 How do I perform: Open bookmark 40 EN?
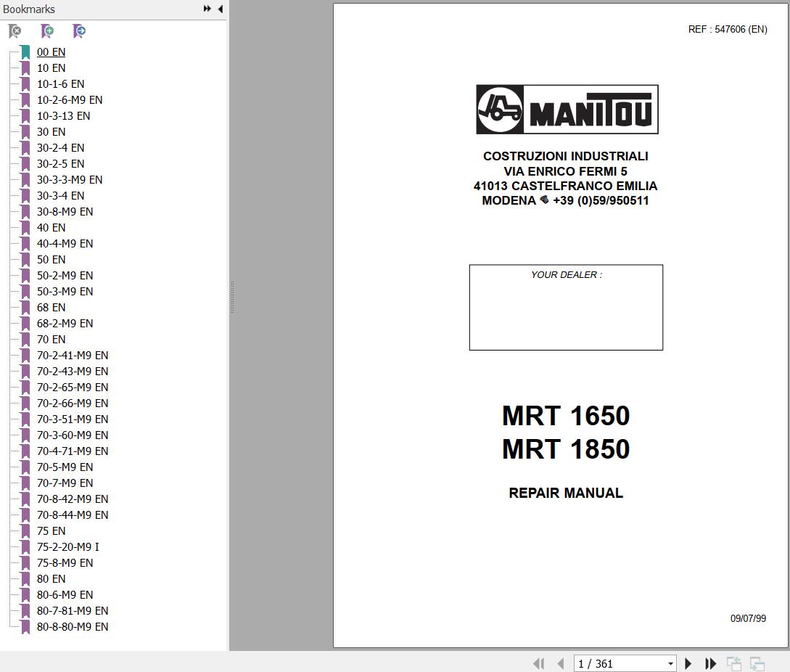pyautogui.click(x=51, y=227)
